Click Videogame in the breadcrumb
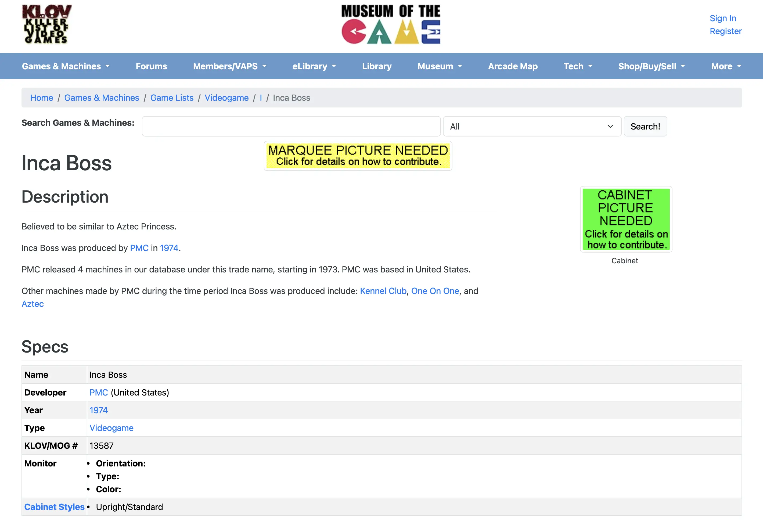This screenshot has height=532, width=763. point(226,98)
